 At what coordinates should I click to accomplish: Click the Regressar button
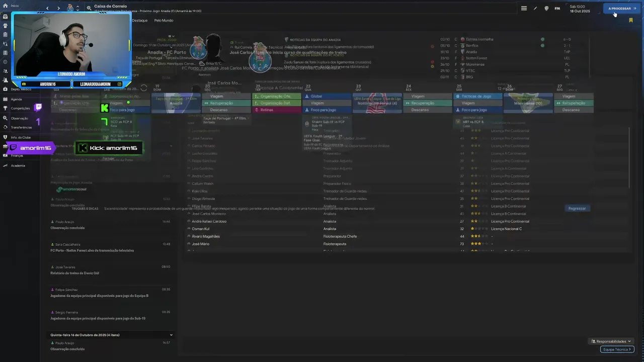coord(577,208)
